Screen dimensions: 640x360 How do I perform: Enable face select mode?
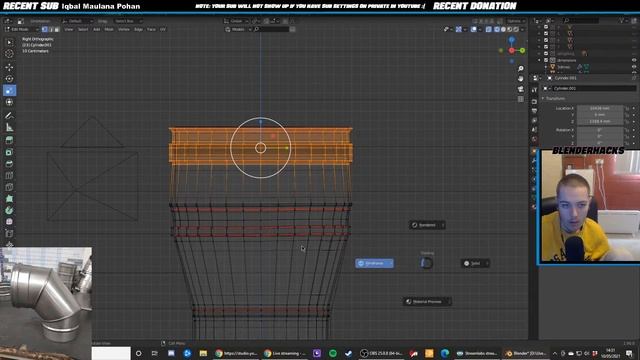point(57,29)
